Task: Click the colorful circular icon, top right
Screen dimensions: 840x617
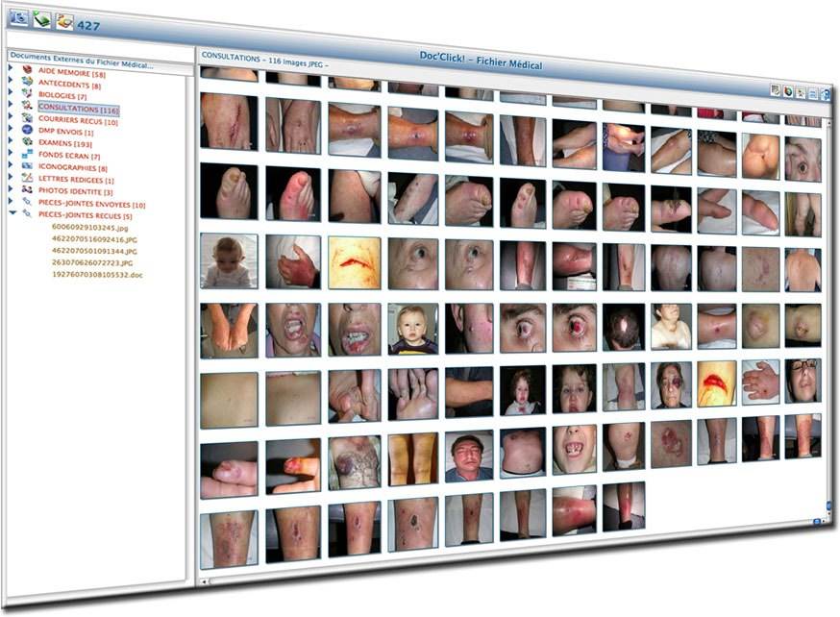Action: click(x=788, y=91)
